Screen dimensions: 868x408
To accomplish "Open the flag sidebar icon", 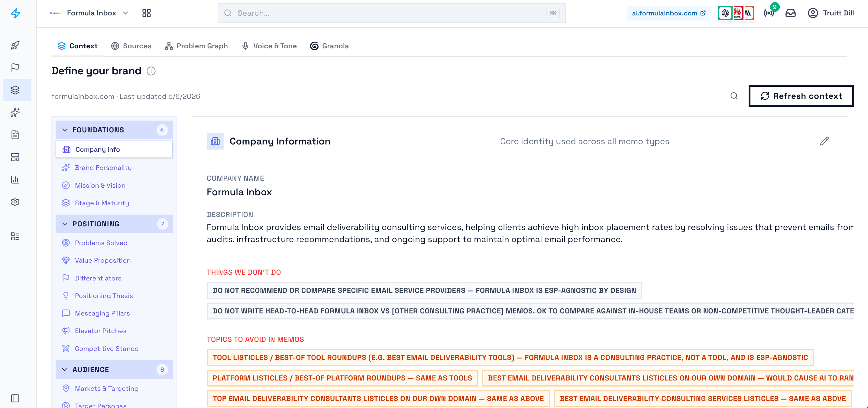I will 15,67.
